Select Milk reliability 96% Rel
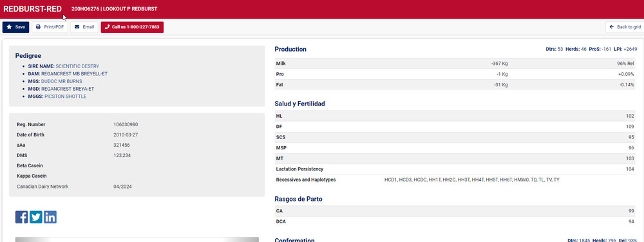 (625, 64)
